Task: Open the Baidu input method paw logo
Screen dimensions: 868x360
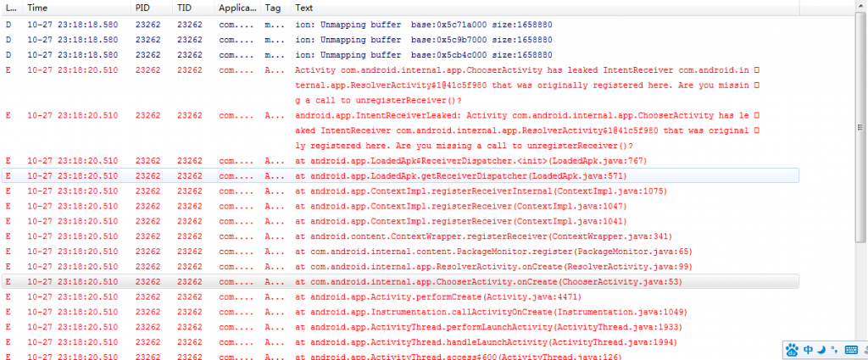Action: (792, 350)
